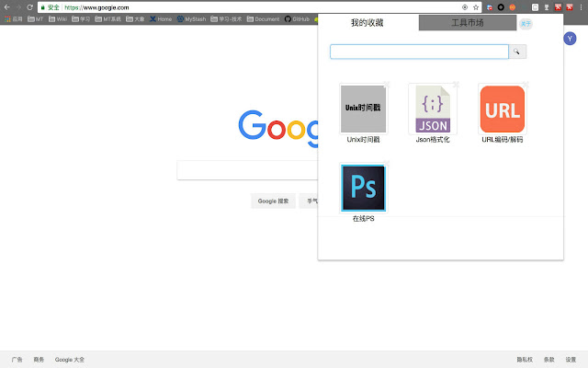Open the 应用 apps bookmark
Screen dimensions: 588x368
[14, 18]
